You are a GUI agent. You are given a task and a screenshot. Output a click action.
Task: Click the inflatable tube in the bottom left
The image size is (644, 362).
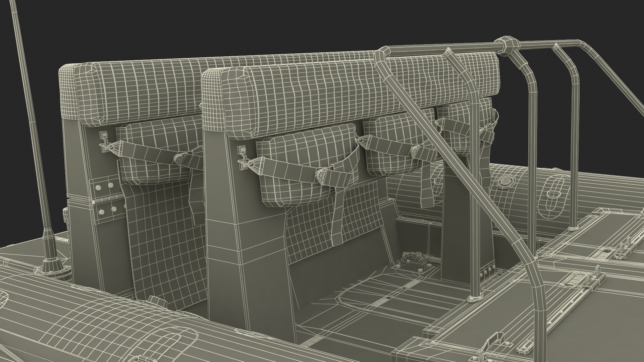point(84,318)
